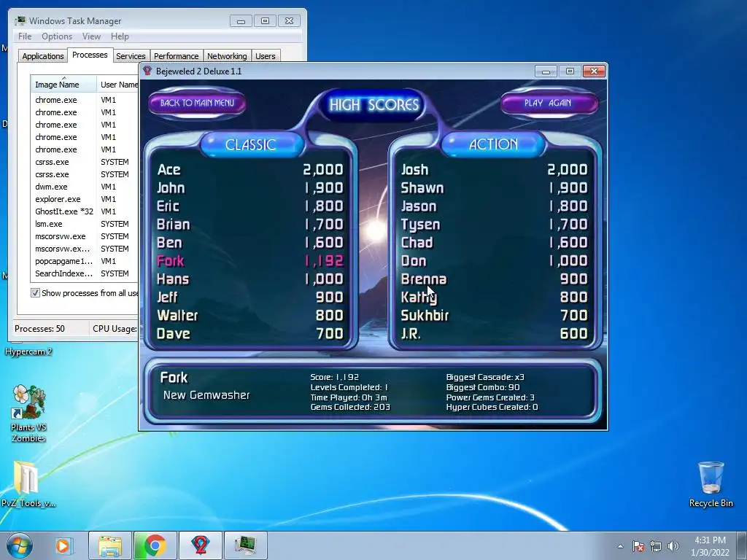Click Back To Main Menu button
Viewport: 747px width, 560px height.
(x=197, y=103)
